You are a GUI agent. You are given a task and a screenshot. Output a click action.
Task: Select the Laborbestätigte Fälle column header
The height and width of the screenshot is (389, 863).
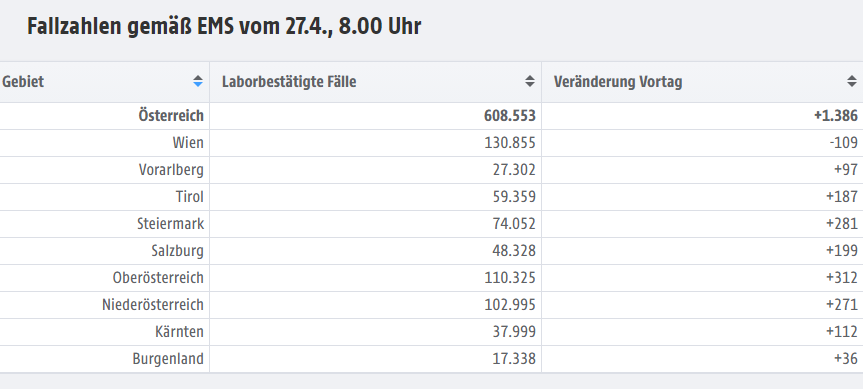click(375, 82)
